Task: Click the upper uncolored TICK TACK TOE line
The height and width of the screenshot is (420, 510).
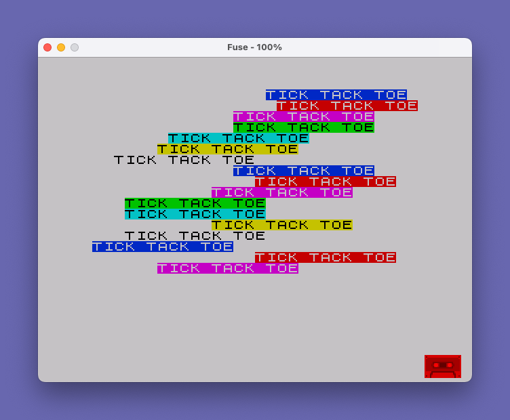Action: point(184,160)
